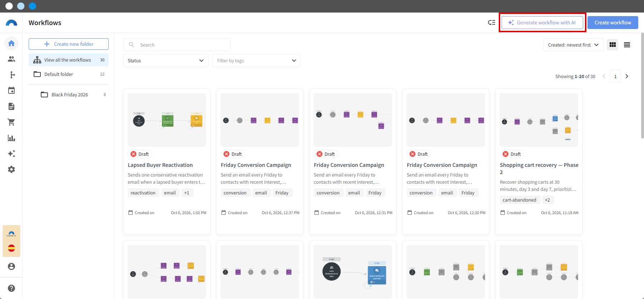The width and height of the screenshot is (644, 299).
Task: Go to previous page of workflows
Action: [x=604, y=76]
